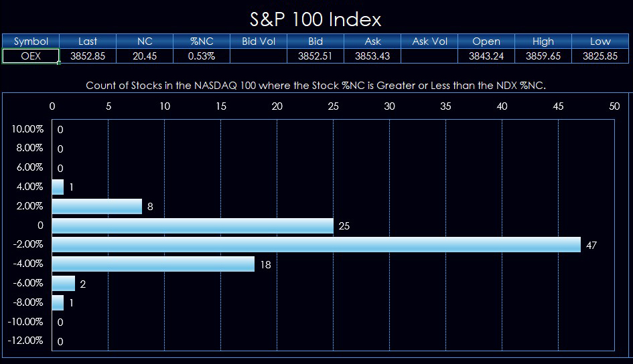
Task: Select the Ask value 3853.43
Action: 372,56
